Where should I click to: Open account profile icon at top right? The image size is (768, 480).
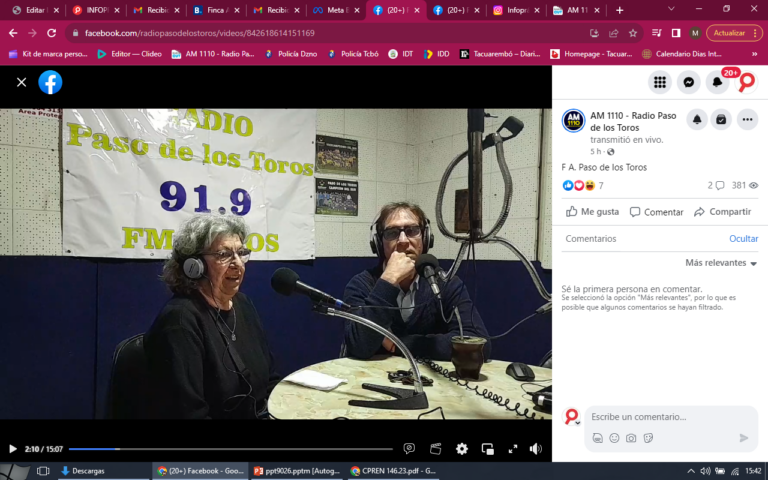pyautogui.click(x=746, y=82)
